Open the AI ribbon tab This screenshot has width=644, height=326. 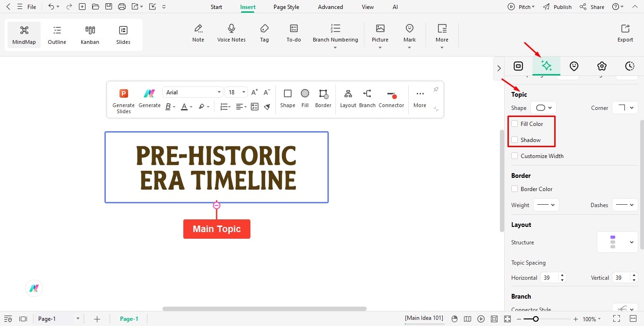(395, 7)
